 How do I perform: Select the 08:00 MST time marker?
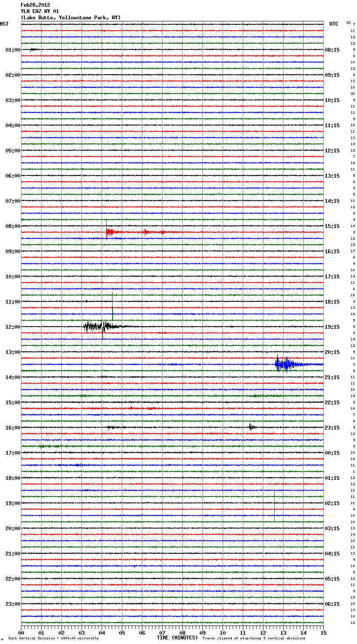13,226
